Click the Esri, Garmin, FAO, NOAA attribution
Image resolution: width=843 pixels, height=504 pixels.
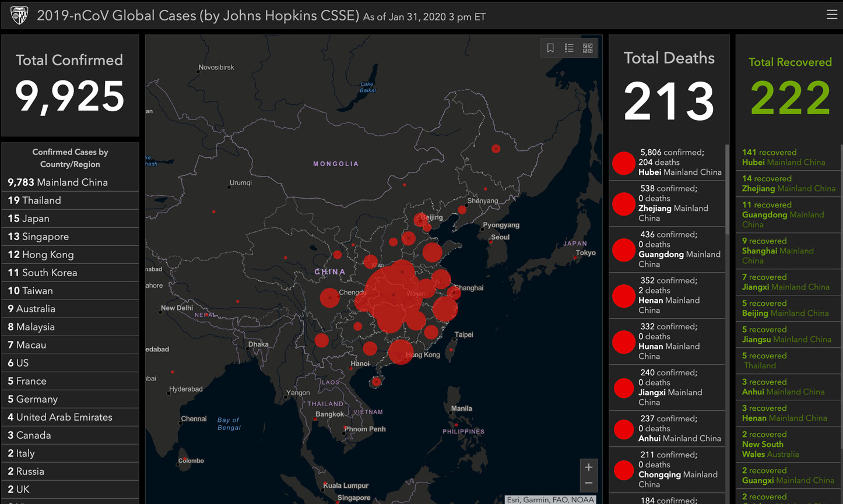click(550, 499)
